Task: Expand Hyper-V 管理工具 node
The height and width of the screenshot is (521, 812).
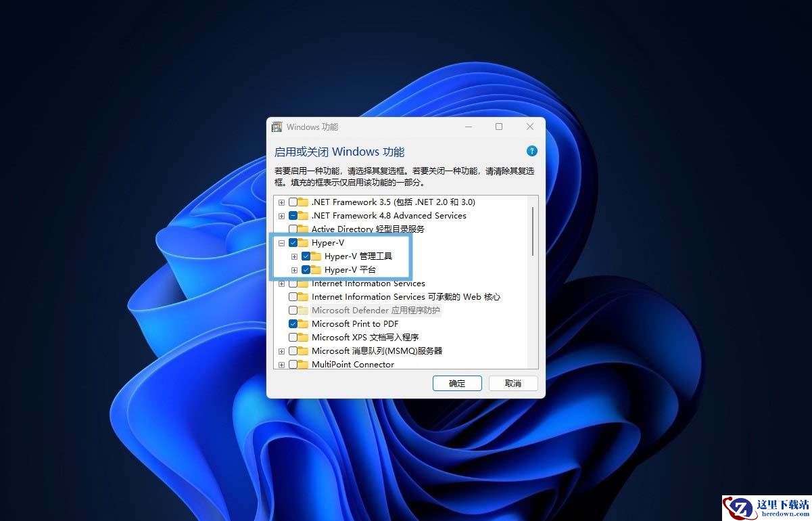Action: tap(294, 256)
